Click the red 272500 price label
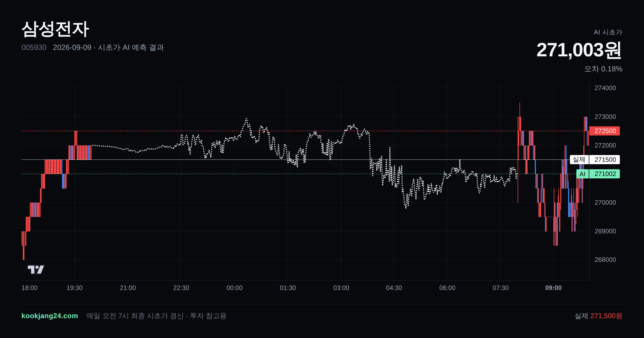The width and height of the screenshot is (644, 338). (605, 131)
